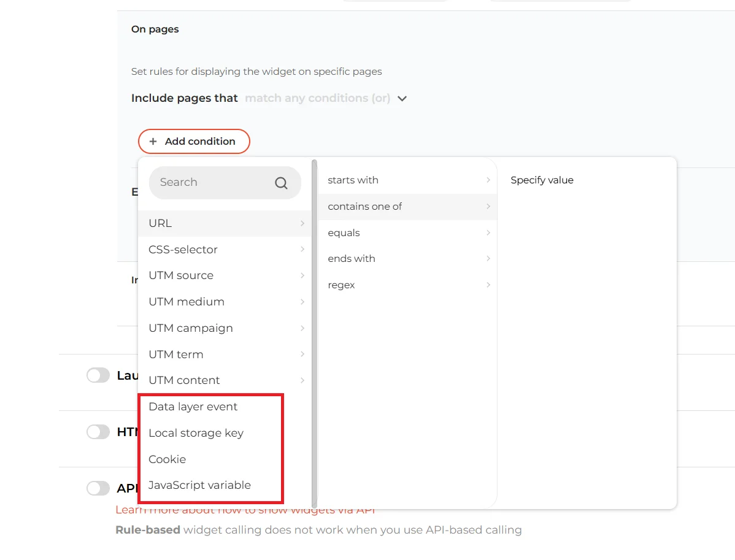This screenshot has height=560, width=735.
Task: Click the arrow beside CSS-selector
Action: pyautogui.click(x=302, y=249)
